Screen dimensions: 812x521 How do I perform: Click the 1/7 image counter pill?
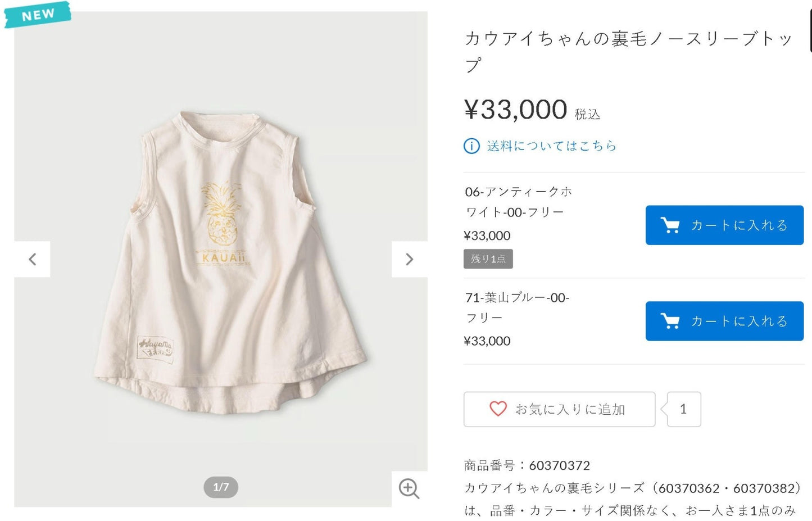(221, 487)
